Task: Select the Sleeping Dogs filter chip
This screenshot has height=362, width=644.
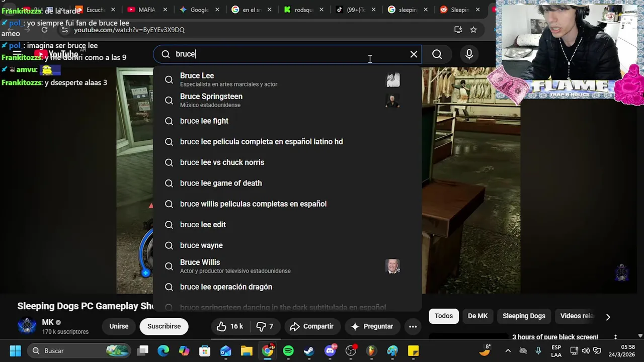Action: tap(524, 316)
